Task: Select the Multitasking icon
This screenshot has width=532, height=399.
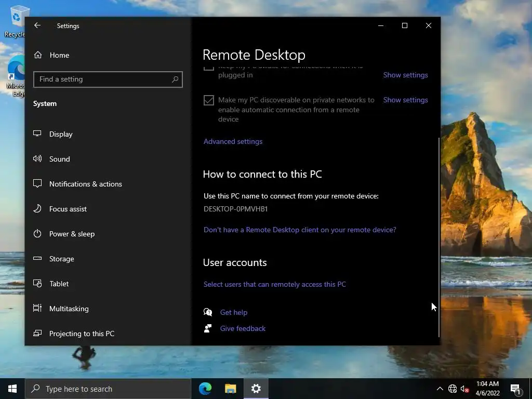Action: (37, 308)
